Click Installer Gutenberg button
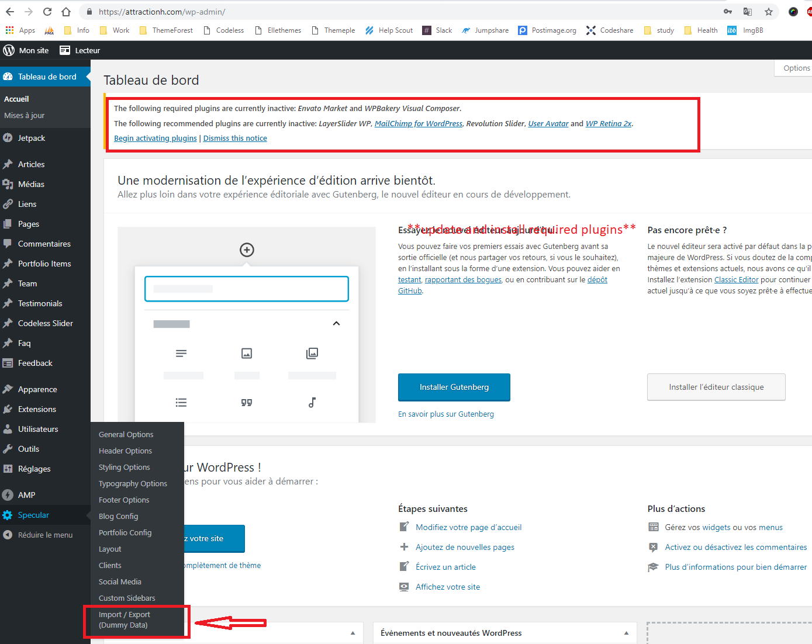 coord(454,387)
